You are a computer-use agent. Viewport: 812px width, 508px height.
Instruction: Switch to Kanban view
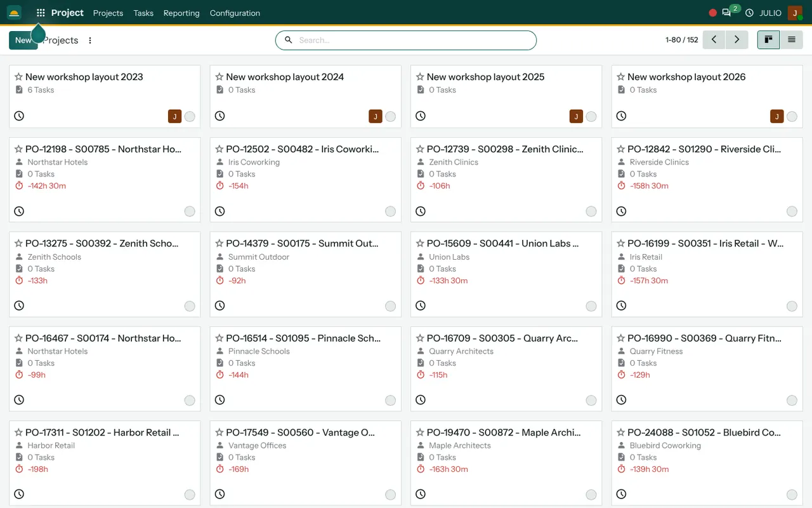pyautogui.click(x=768, y=39)
